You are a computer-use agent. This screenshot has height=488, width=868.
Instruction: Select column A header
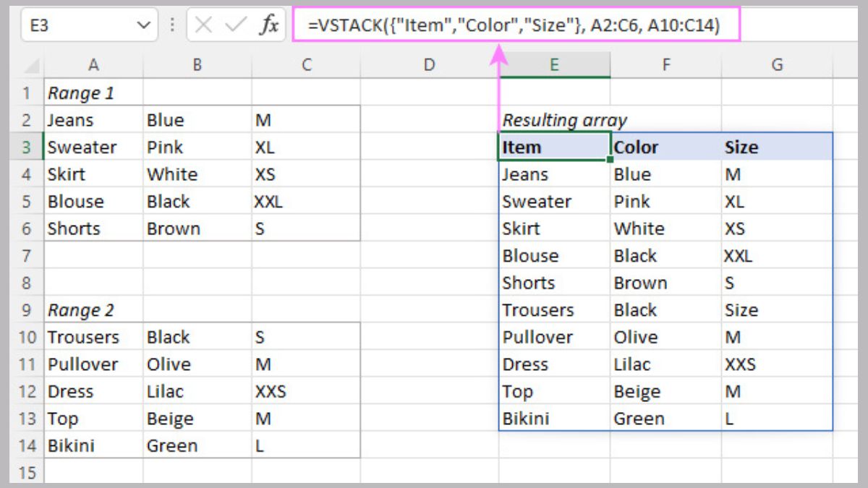click(x=93, y=64)
